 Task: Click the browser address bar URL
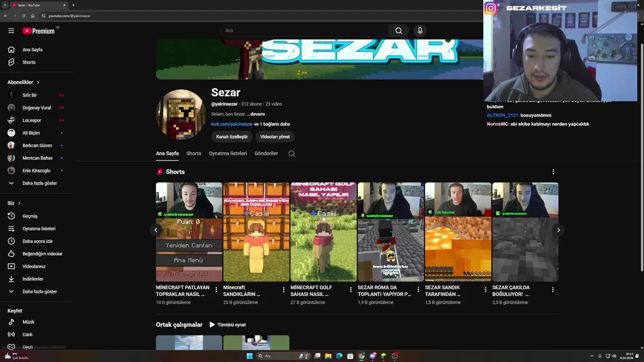point(69,16)
